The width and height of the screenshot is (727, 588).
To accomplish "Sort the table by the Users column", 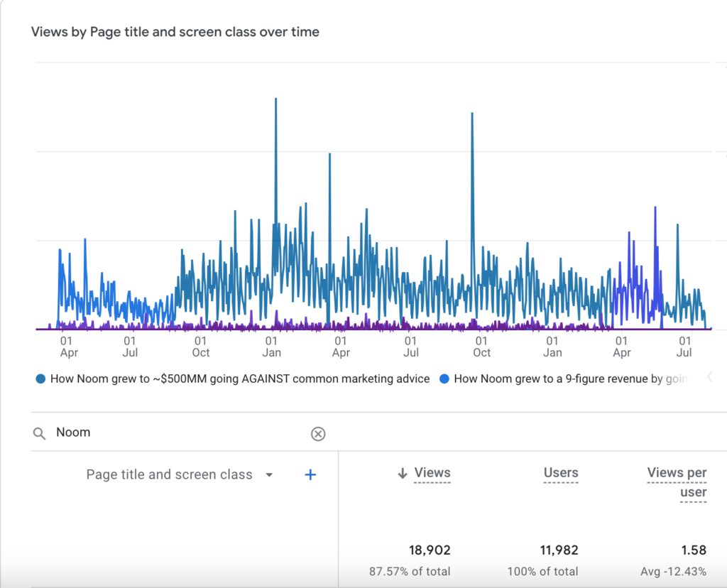I will [x=561, y=472].
